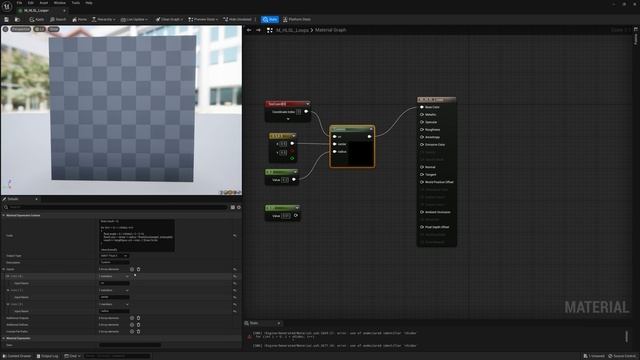
Task: Click the World Position Offset pin
Action: click(x=422, y=182)
